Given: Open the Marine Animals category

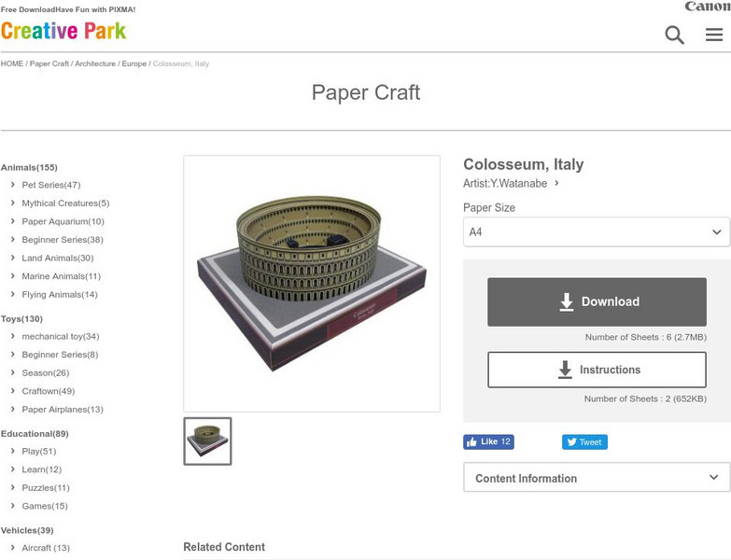Looking at the screenshot, I should 61,276.
